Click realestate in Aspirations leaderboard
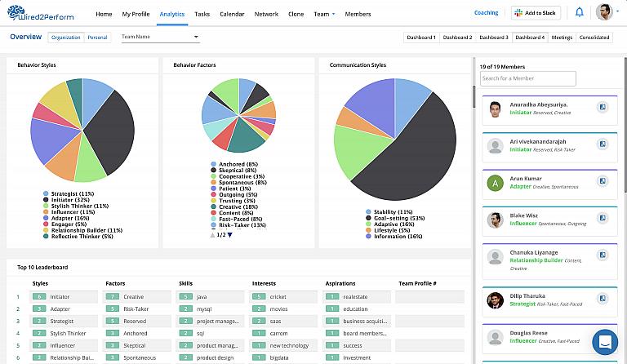Image resolution: width=627 pixels, height=364 pixels. tap(357, 296)
